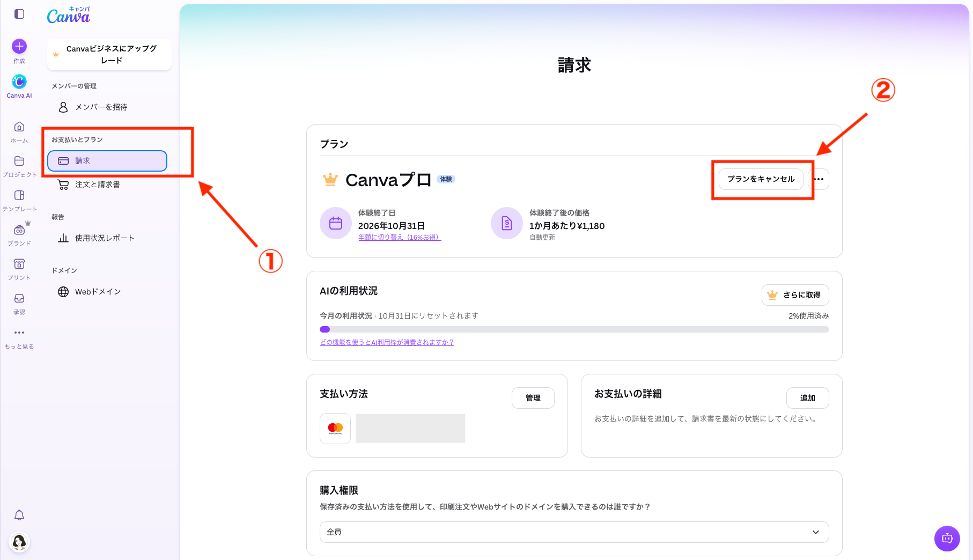Open the help assistant chat button
The width and height of the screenshot is (973, 560).
coord(947,538)
